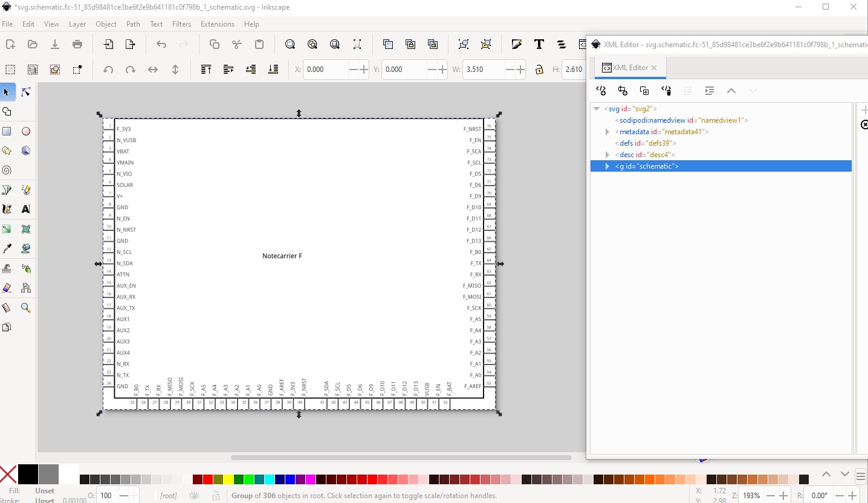The image size is (868, 503).
Task: Select the Zoom magnifier tool
Action: tap(26, 308)
